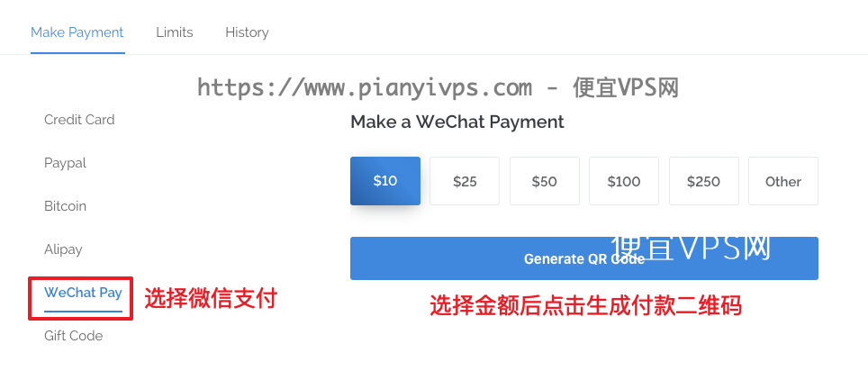
Task: Click the red 选择微信支付 annotation
Action: 211,298
